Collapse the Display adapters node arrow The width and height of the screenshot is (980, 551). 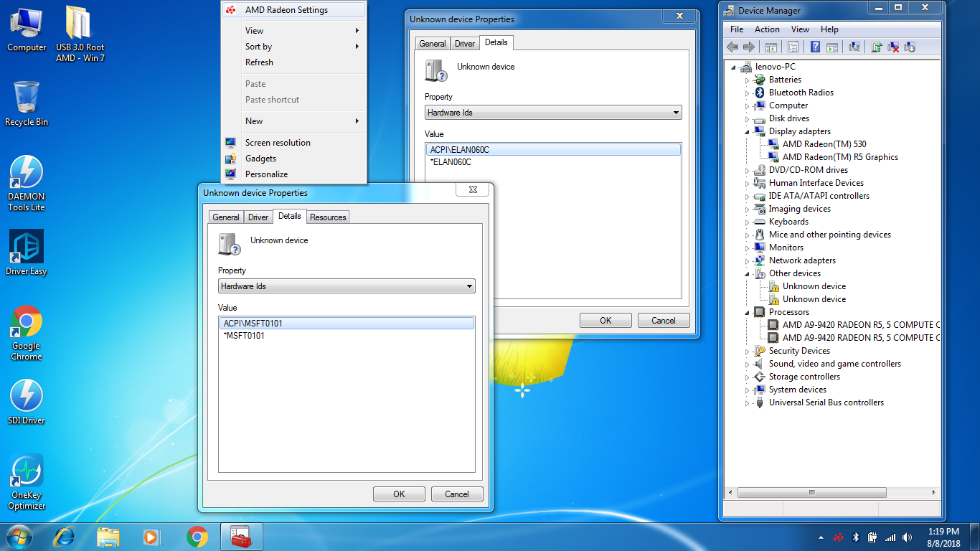[747, 131]
